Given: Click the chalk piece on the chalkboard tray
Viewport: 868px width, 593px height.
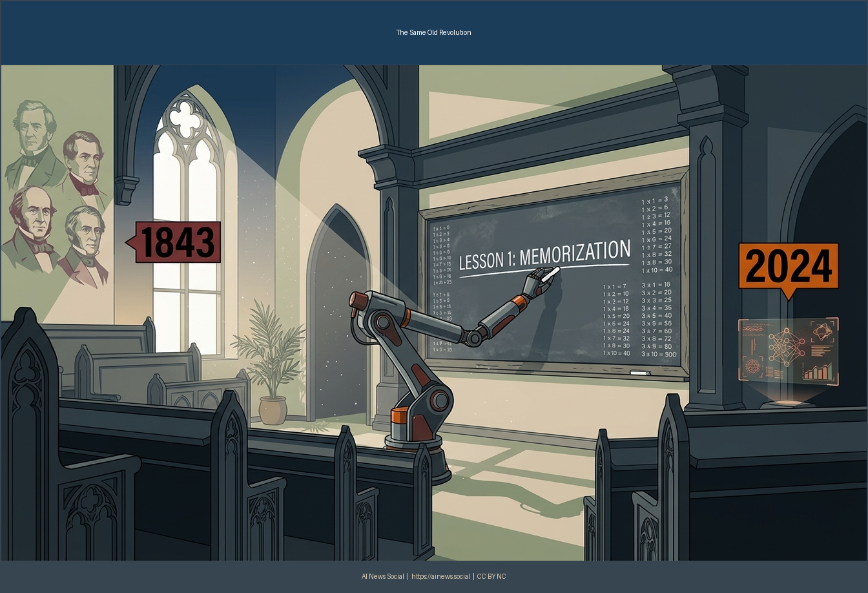Looking at the screenshot, I should point(639,373).
